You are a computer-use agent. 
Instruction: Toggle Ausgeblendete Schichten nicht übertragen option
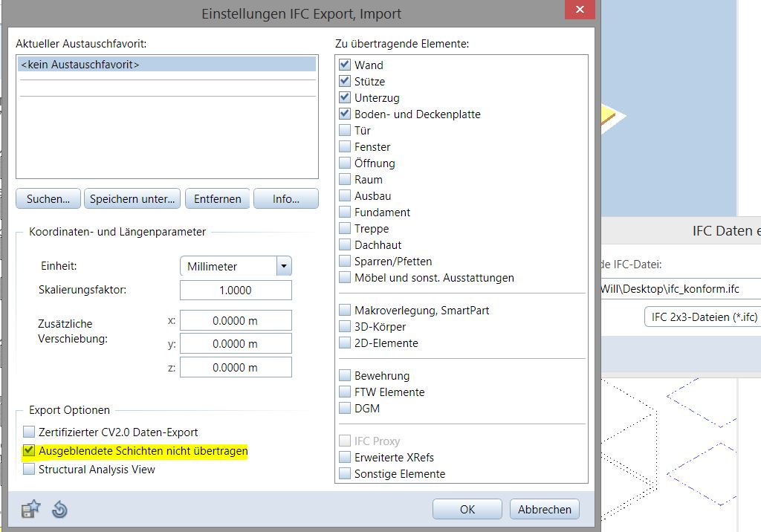pos(30,451)
